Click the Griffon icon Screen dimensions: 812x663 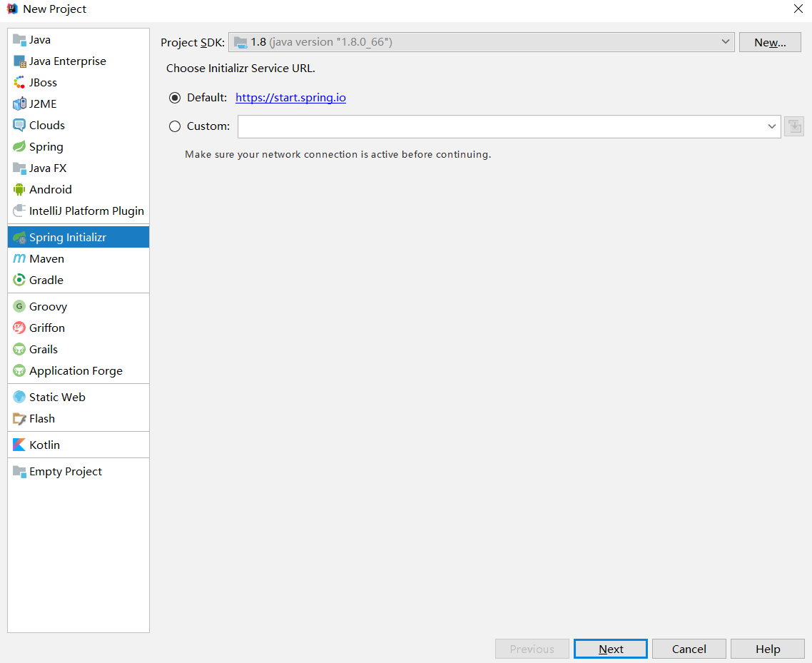click(x=19, y=328)
